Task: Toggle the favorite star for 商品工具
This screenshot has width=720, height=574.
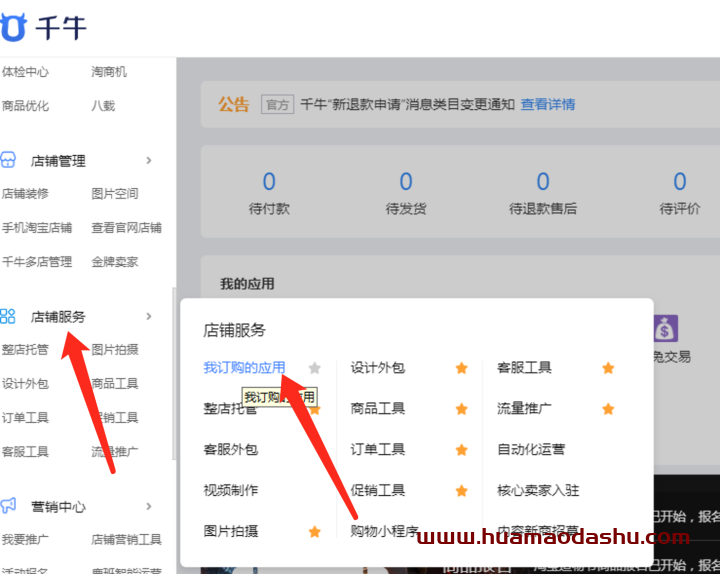Action: [461, 409]
